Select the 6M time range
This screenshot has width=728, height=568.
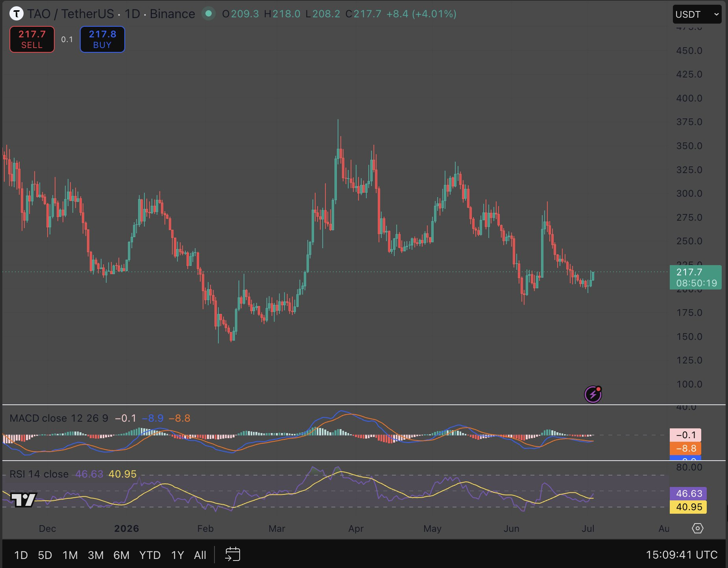point(121,555)
